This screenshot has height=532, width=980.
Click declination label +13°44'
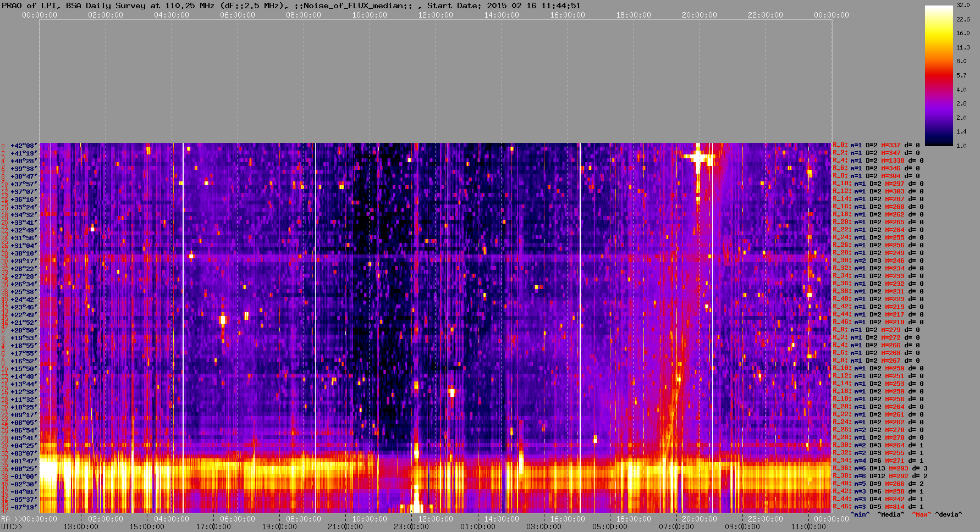[24, 384]
